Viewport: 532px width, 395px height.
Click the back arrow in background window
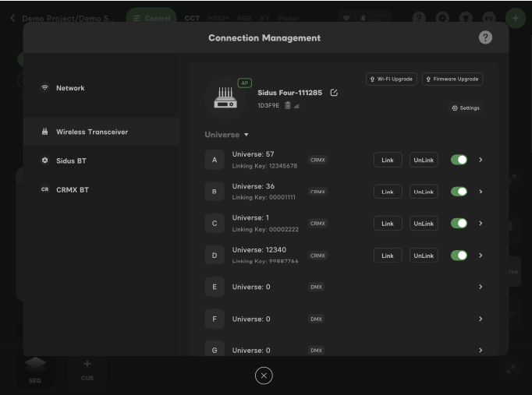13,18
